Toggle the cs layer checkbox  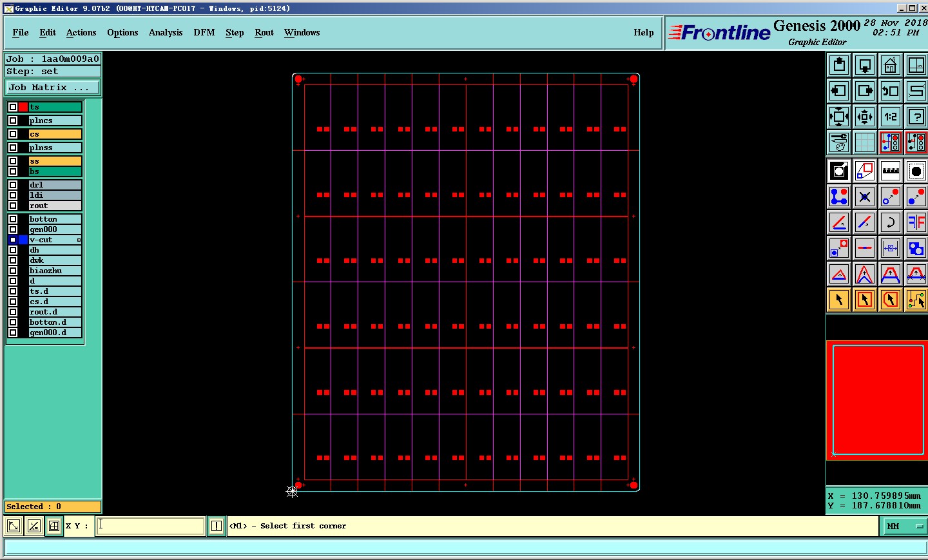coord(13,134)
